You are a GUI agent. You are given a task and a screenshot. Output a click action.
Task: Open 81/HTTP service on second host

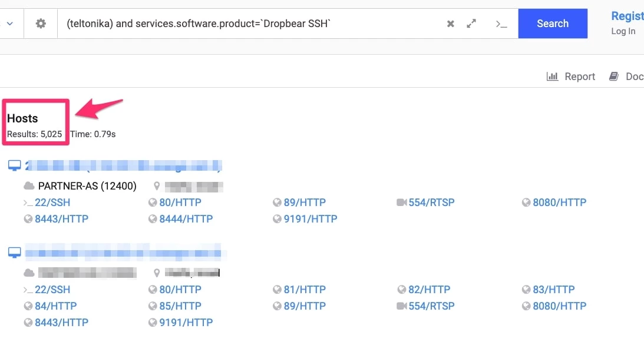point(305,290)
